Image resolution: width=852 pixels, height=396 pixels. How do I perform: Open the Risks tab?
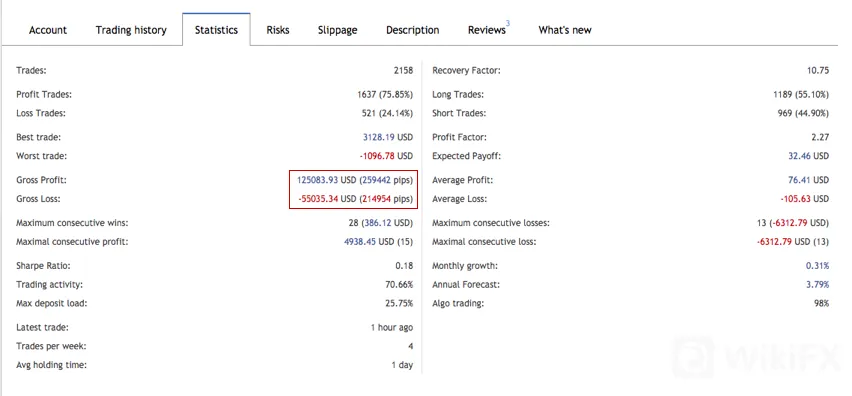click(x=278, y=30)
